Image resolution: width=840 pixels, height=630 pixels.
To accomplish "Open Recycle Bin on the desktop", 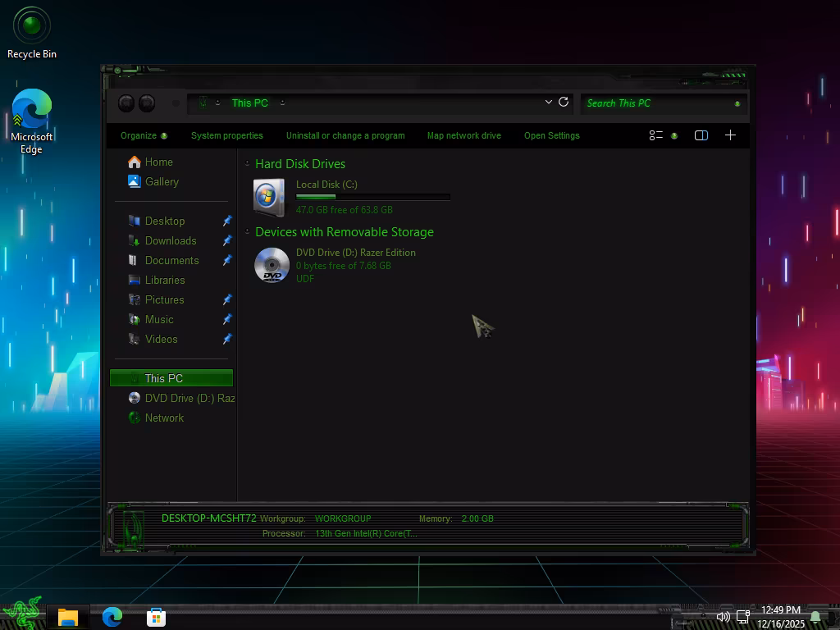I will pos(32,33).
